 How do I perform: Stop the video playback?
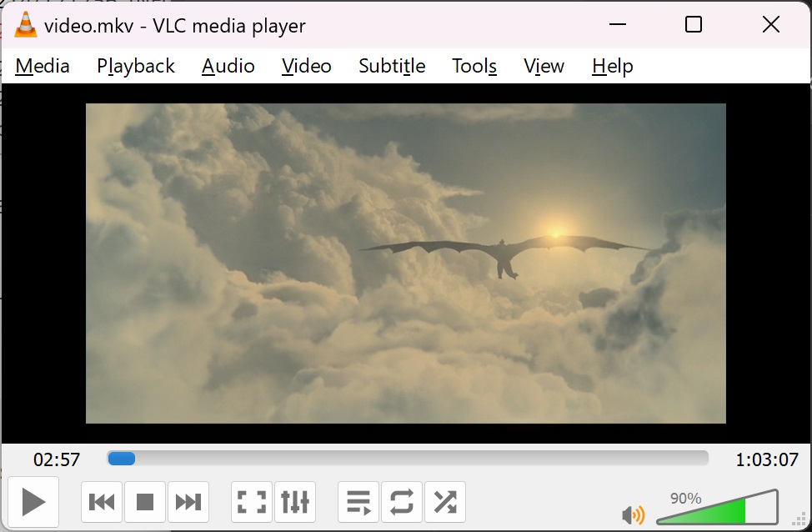click(145, 502)
